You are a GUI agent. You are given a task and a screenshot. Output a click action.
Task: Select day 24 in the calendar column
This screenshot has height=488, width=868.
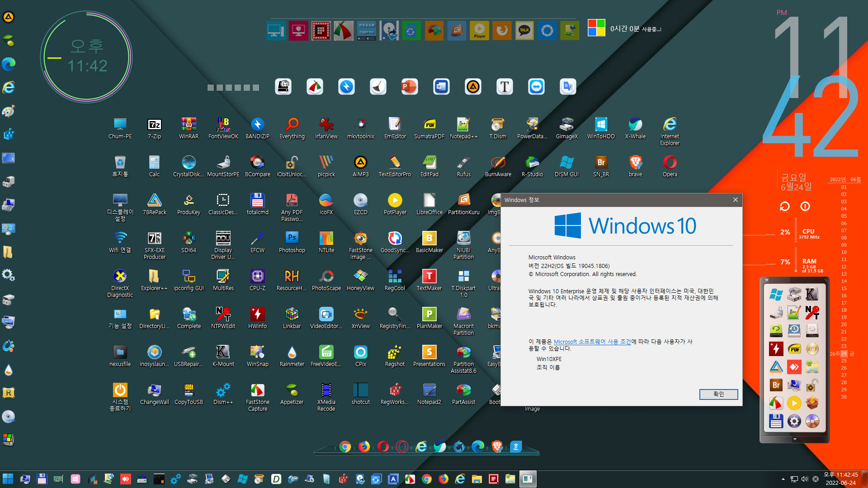(844, 353)
